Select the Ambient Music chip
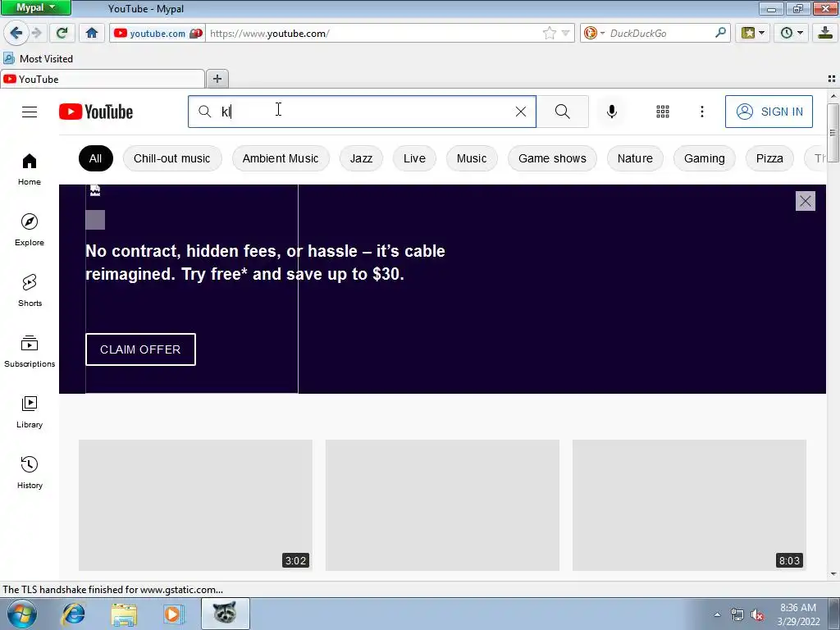Screen dimensions: 840x630 (x=281, y=158)
